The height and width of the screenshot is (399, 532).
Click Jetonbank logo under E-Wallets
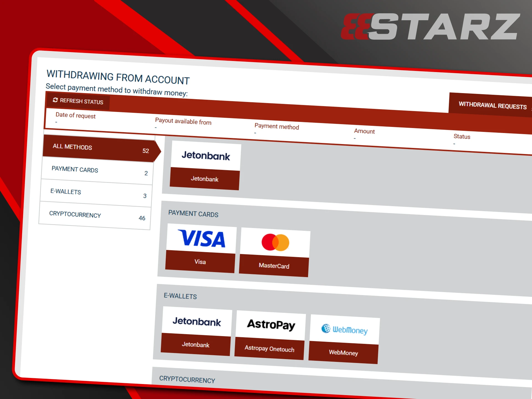coord(197,322)
